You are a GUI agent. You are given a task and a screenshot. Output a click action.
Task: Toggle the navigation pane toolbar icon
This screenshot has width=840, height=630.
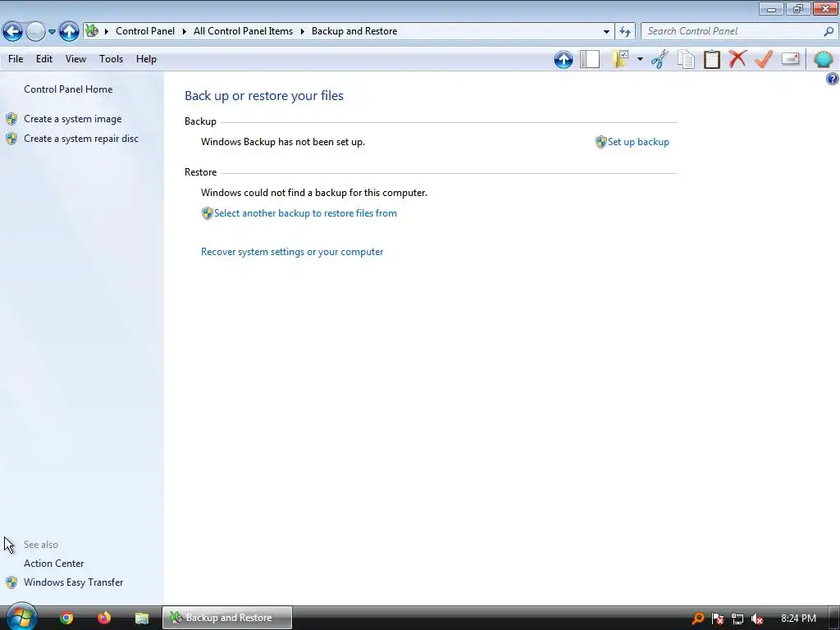pos(590,59)
